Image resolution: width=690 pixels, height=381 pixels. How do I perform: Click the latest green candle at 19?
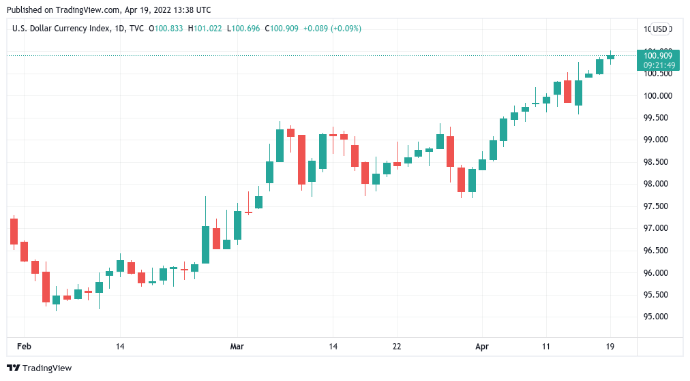coord(610,56)
